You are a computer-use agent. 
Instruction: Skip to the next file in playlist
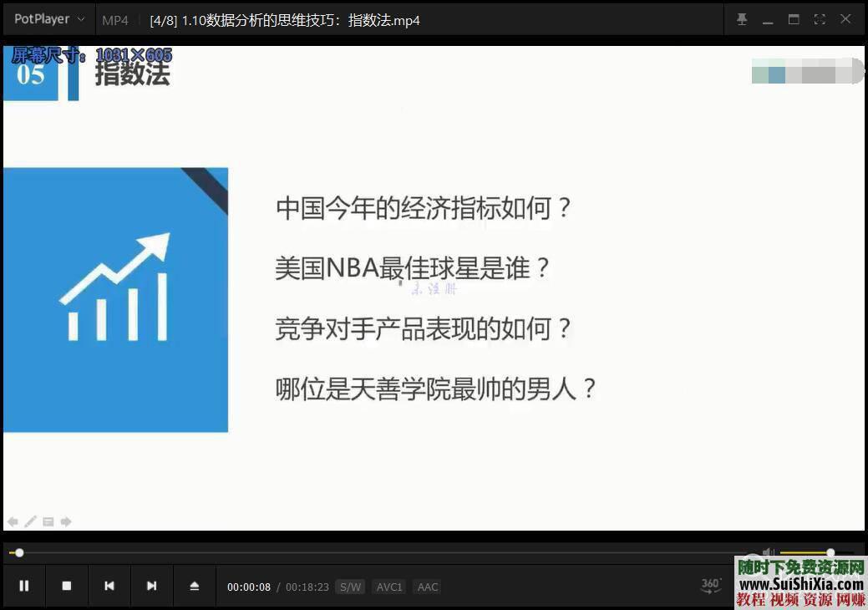tap(151, 586)
